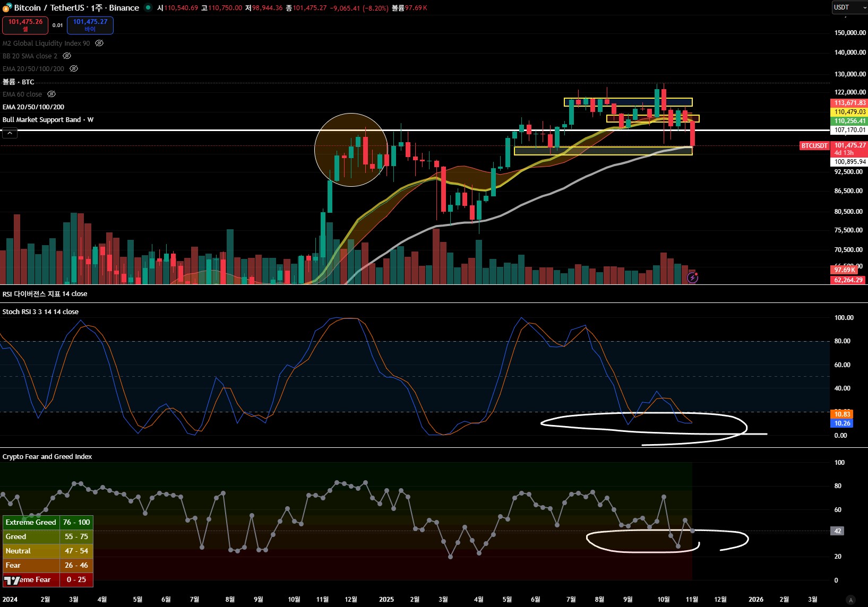Screen dimensions: 868x607
Task: Click the 113,671.83 red price label
Action: [x=849, y=103]
